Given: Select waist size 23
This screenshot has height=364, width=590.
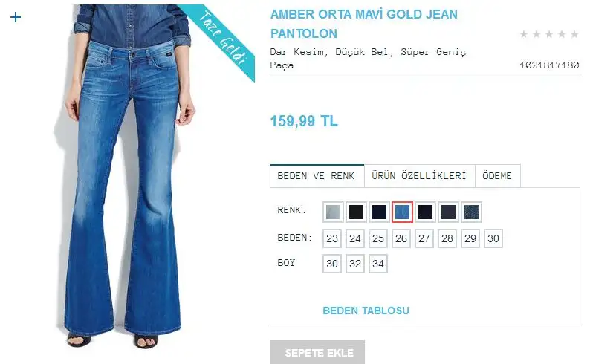Looking at the screenshot, I should point(332,238).
